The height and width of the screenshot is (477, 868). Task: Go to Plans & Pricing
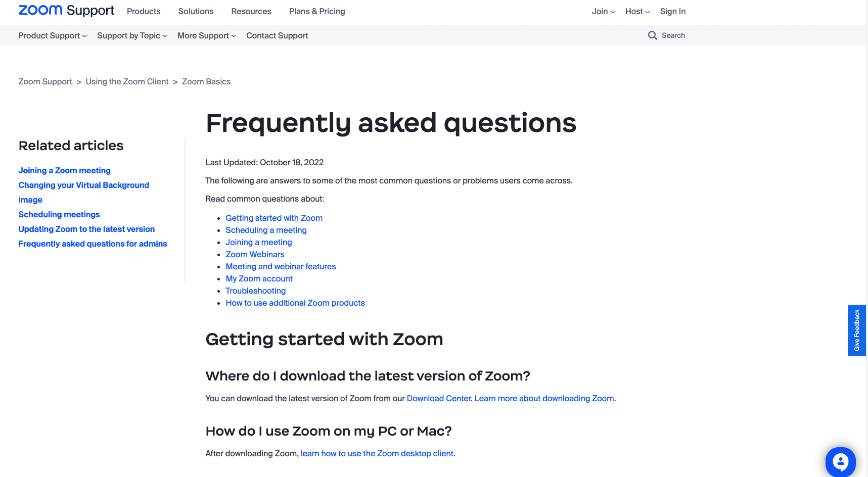tap(317, 11)
